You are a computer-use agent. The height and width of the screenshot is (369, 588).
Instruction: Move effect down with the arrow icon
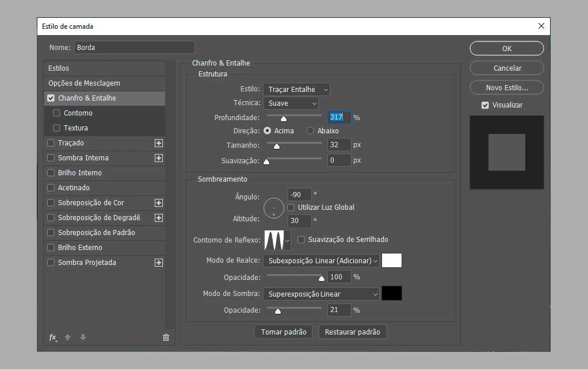[x=83, y=337]
